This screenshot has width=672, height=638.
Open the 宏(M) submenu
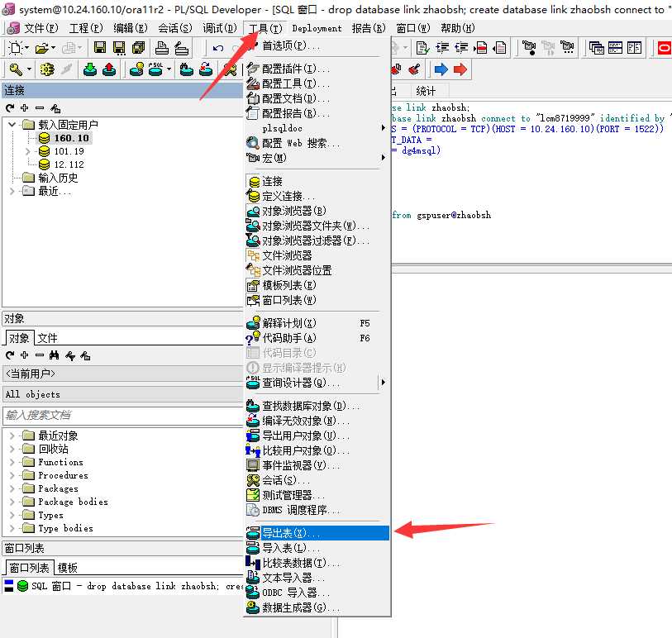coord(317,158)
